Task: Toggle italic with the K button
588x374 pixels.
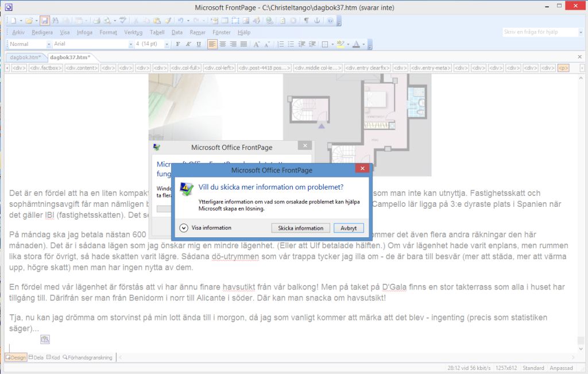Action: [188, 44]
